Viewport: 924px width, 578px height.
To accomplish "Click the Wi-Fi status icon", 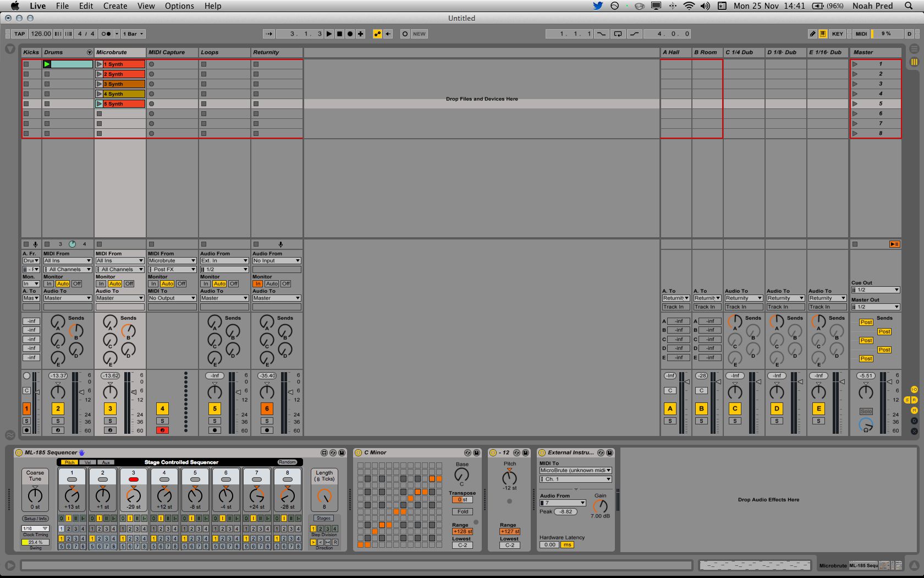I will pyautogui.click(x=689, y=6).
